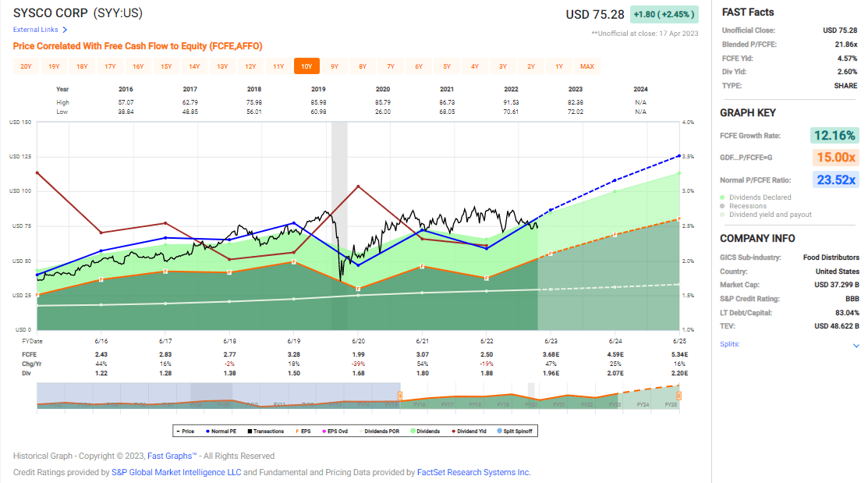
Task: Click the 12.16% FCFE Growth Rate badge
Action: (x=835, y=135)
